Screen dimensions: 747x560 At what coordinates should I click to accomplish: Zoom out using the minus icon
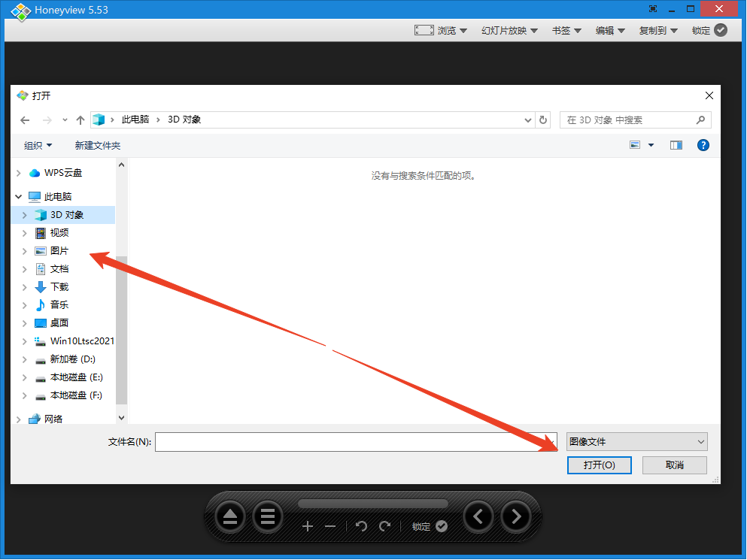tap(330, 526)
